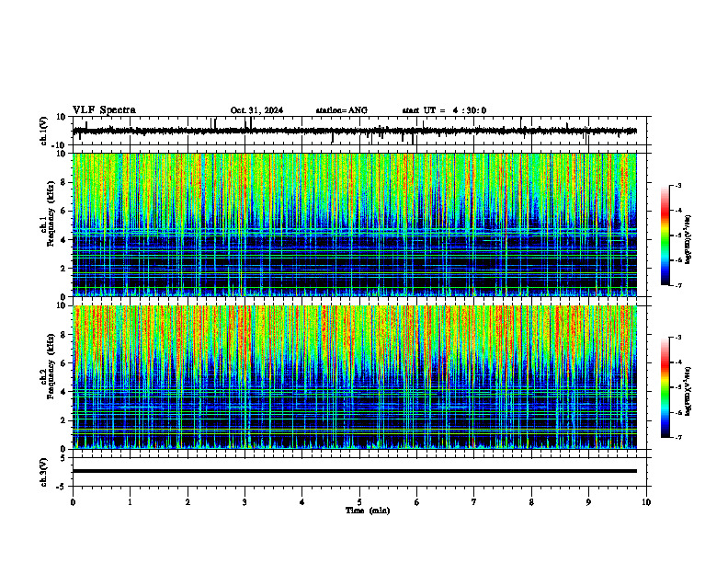The image size is (728, 563).
Task: Click the log(PSD) label beside ch.1 colorbar
Action: tap(688, 239)
